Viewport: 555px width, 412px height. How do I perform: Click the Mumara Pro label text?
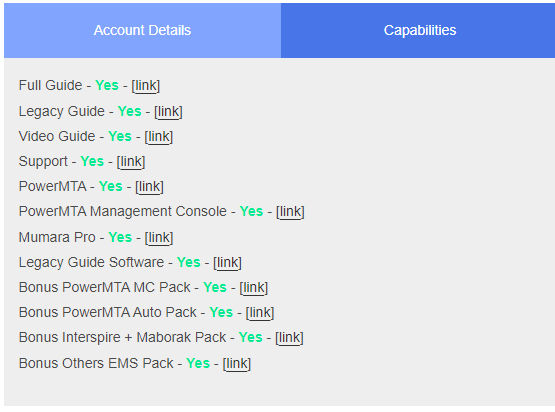point(57,237)
